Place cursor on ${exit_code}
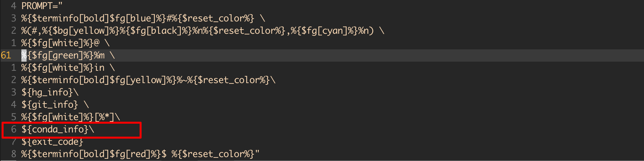The width and height of the screenshot is (644, 161). coord(52,142)
